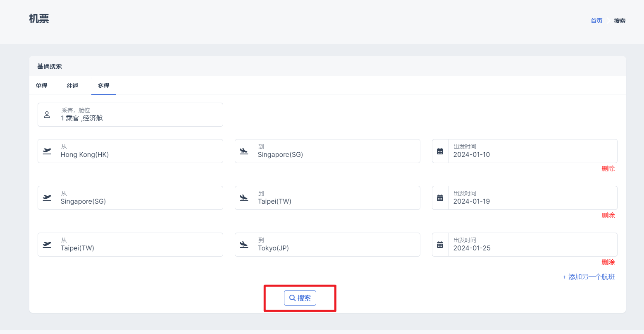Click the takeoff plane icon beside Hong Kong(HK)
The image size is (644, 334).
47,151
